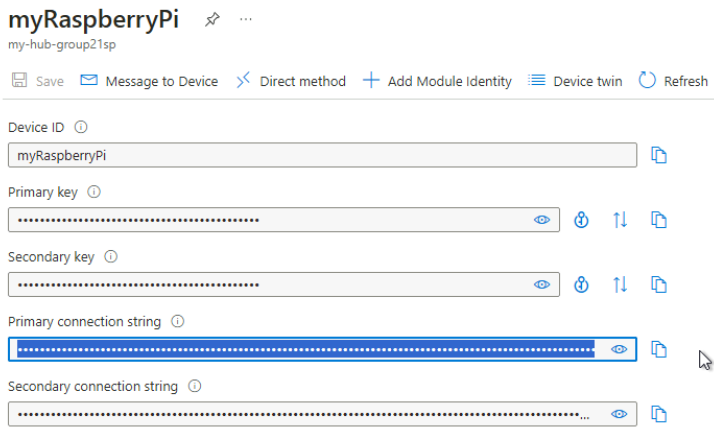Click the my-hub-group21sp hub name
This screenshot has height=441, width=714.
(62, 44)
